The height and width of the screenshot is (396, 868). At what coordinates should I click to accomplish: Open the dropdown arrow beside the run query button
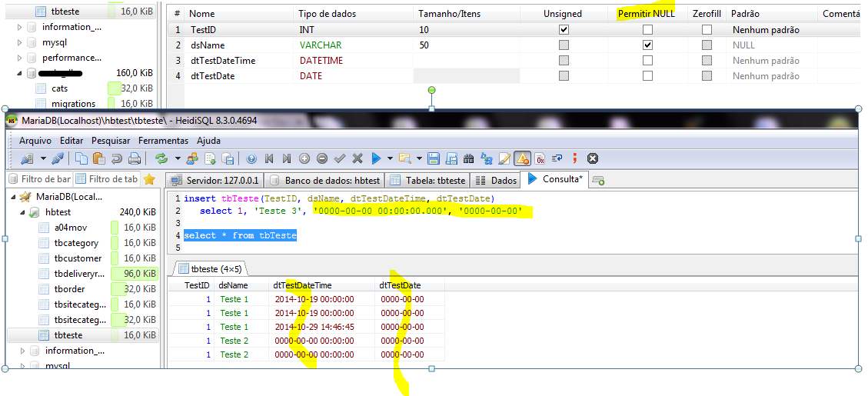point(390,158)
